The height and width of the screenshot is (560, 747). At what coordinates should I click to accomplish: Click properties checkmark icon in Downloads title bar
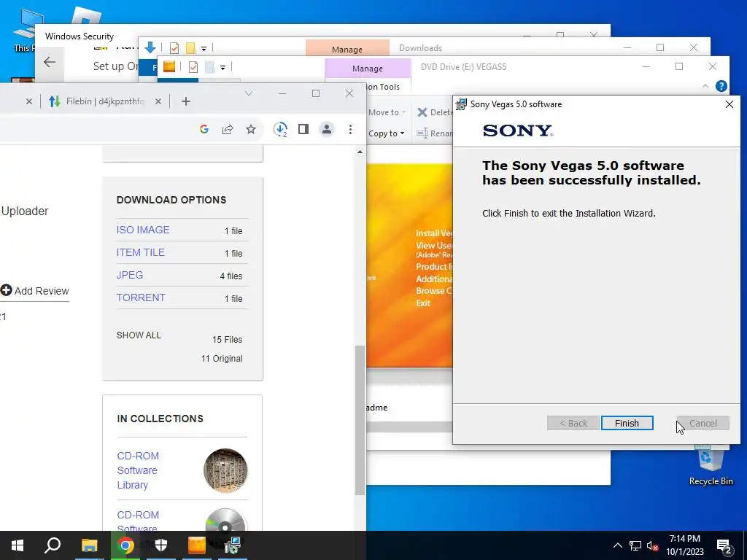tap(174, 48)
